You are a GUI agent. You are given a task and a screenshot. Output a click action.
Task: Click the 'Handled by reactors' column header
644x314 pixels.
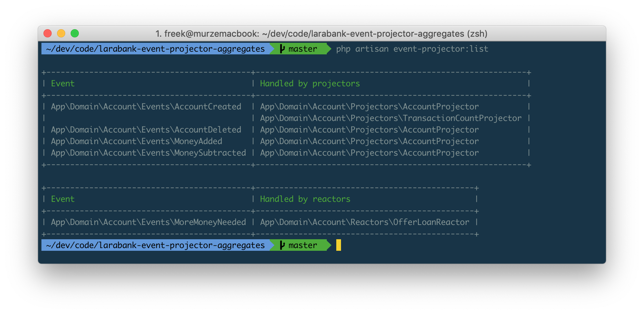tap(305, 199)
